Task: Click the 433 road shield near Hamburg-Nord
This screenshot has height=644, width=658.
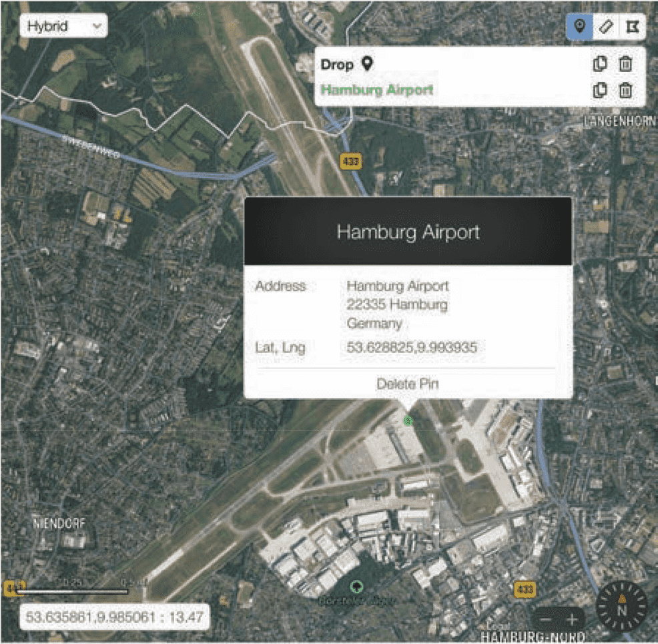Action: tap(525, 589)
